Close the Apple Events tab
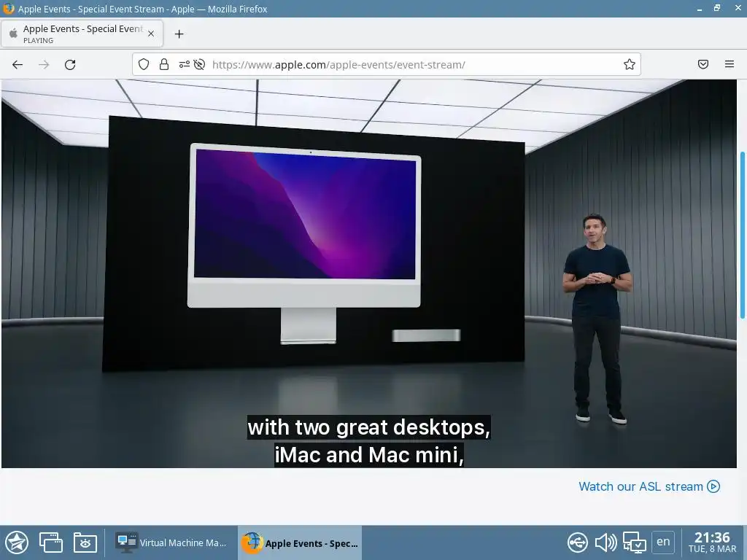The height and width of the screenshot is (560, 747). (x=151, y=34)
